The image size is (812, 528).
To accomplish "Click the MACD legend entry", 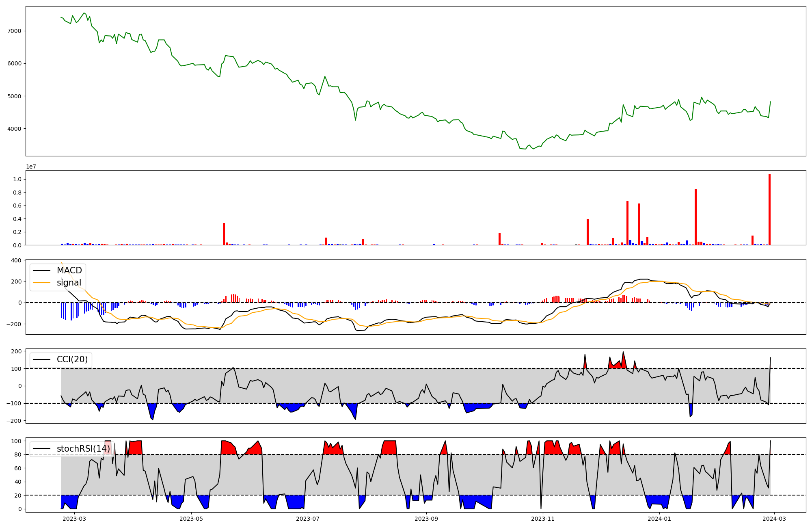I will pyautogui.click(x=69, y=270).
